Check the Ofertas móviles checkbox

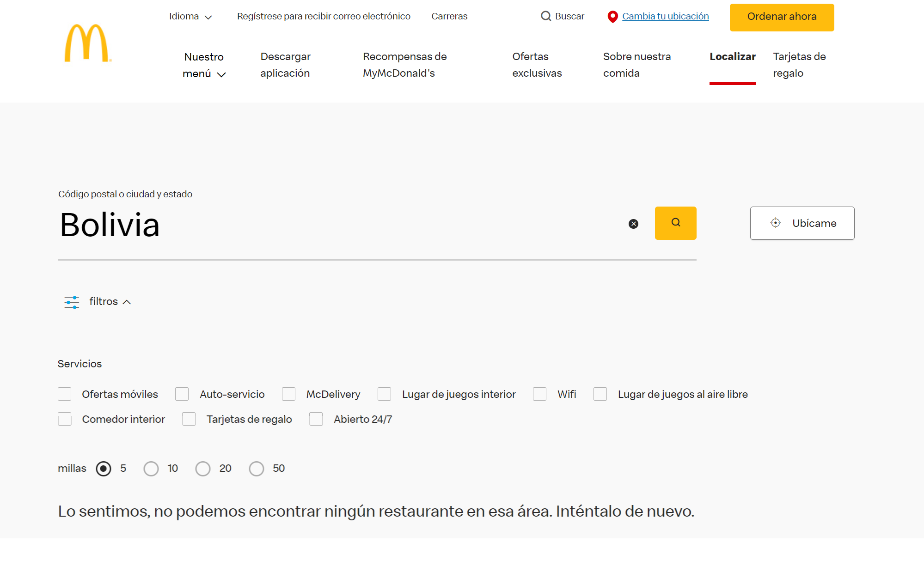(65, 394)
